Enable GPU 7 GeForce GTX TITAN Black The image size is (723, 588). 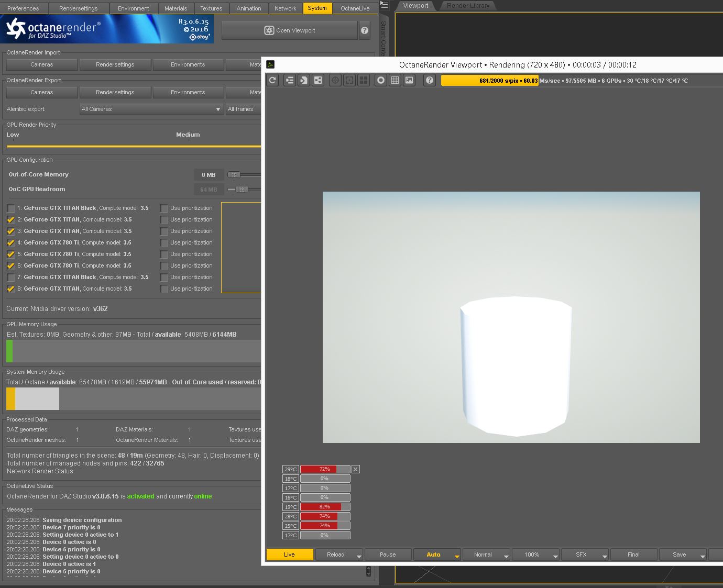(11, 277)
